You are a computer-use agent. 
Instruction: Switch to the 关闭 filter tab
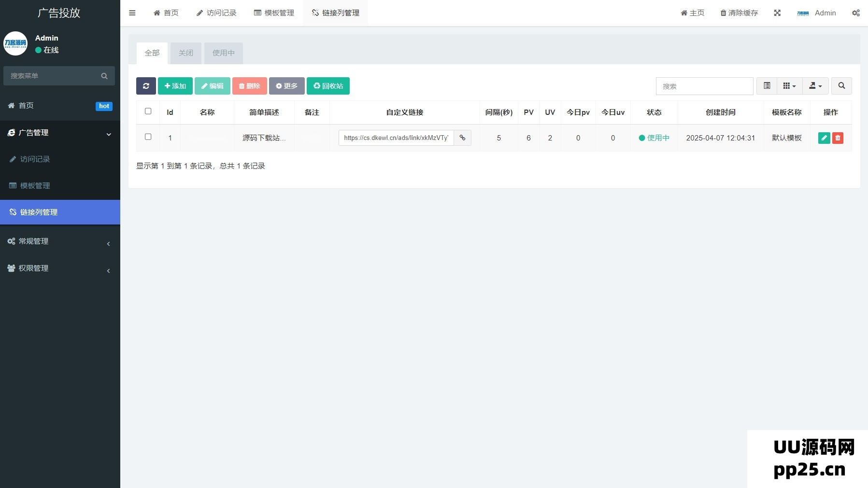tap(185, 53)
